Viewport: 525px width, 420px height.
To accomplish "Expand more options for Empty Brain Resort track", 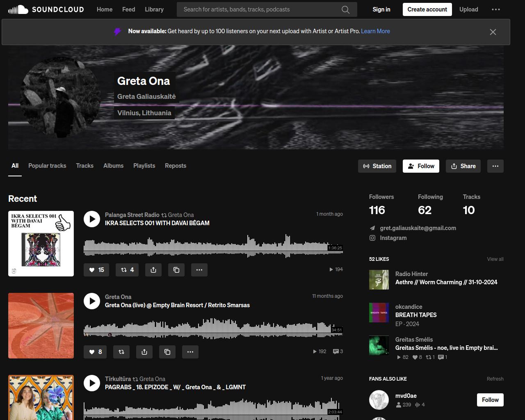I will click(x=190, y=352).
